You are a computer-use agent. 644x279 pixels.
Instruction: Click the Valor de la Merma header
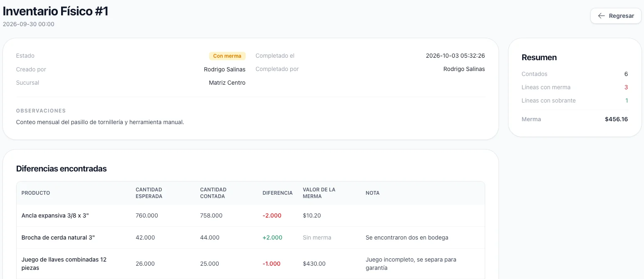(x=319, y=193)
